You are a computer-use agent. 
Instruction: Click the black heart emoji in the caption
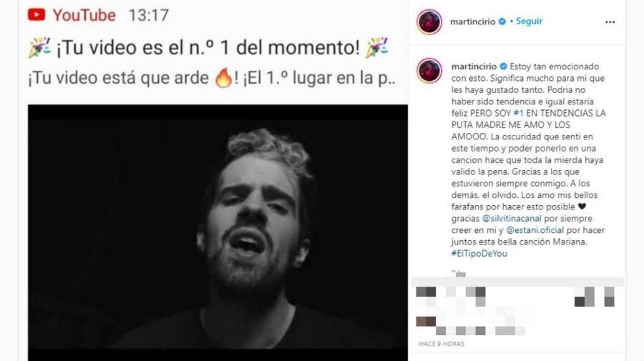point(582,207)
